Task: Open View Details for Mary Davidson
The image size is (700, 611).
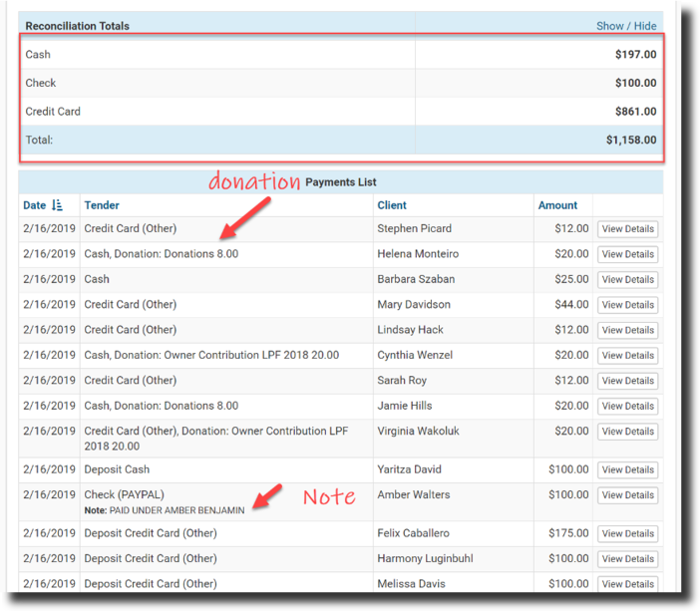Action: pos(627,305)
